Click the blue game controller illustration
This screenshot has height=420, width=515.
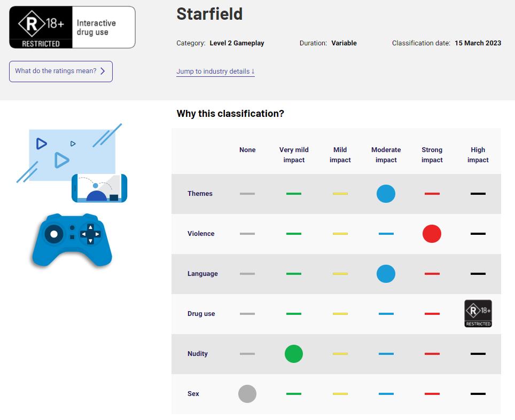tap(72, 239)
